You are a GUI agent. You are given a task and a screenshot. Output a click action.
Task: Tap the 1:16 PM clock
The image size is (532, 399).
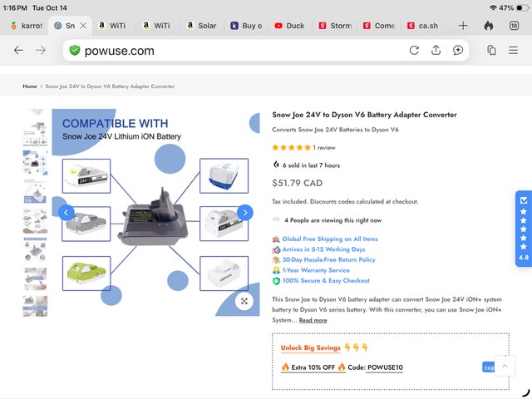pyautogui.click(x=15, y=7)
